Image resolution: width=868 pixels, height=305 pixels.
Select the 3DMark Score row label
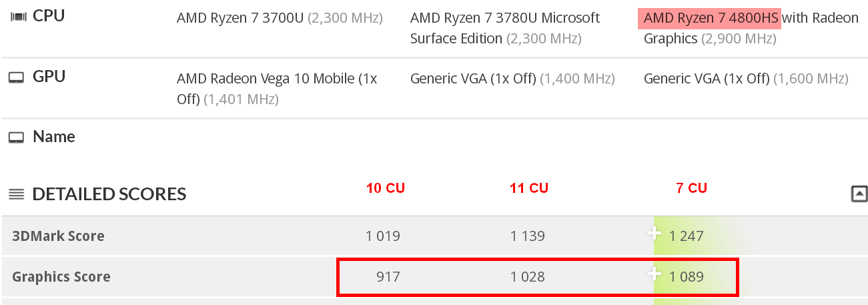(x=59, y=236)
